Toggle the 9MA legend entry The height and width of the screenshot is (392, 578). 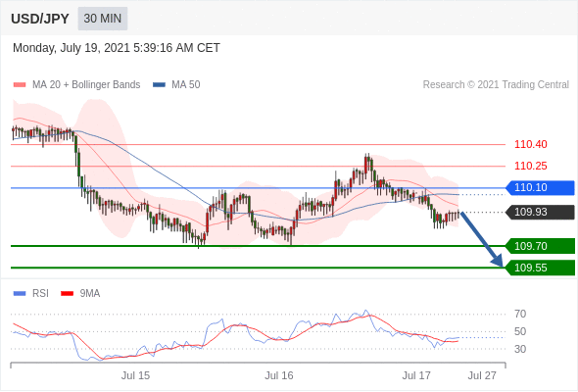pos(80,294)
